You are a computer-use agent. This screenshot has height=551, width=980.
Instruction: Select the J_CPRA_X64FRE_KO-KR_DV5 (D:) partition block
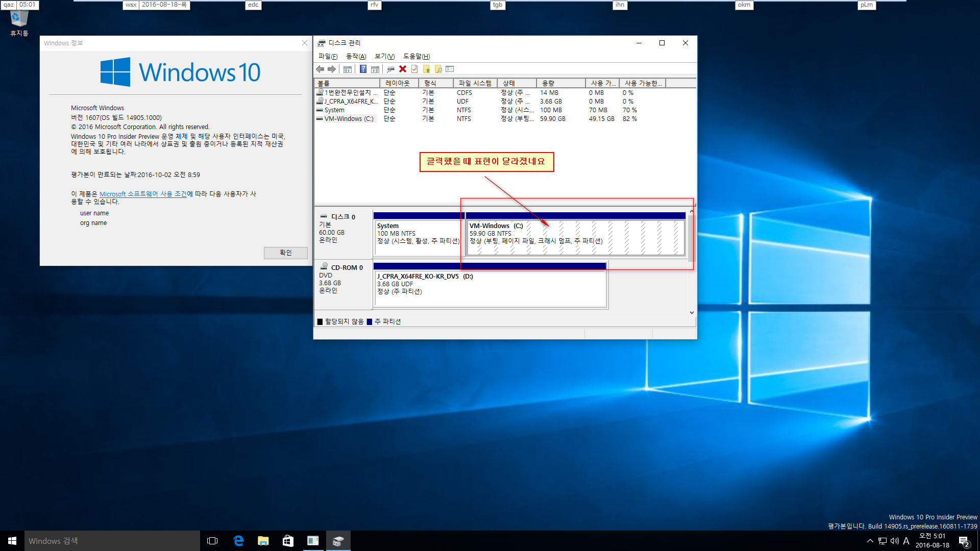[490, 286]
